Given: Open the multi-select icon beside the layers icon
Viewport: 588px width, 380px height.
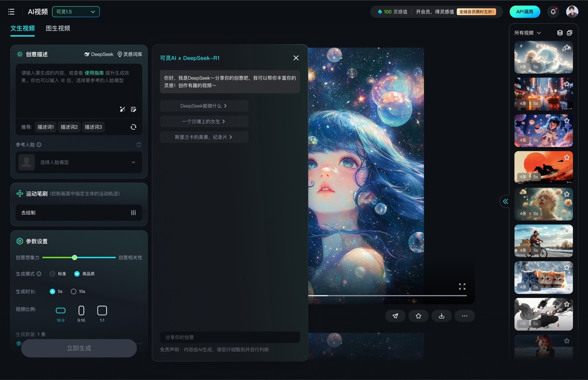Looking at the screenshot, I should [569, 32].
